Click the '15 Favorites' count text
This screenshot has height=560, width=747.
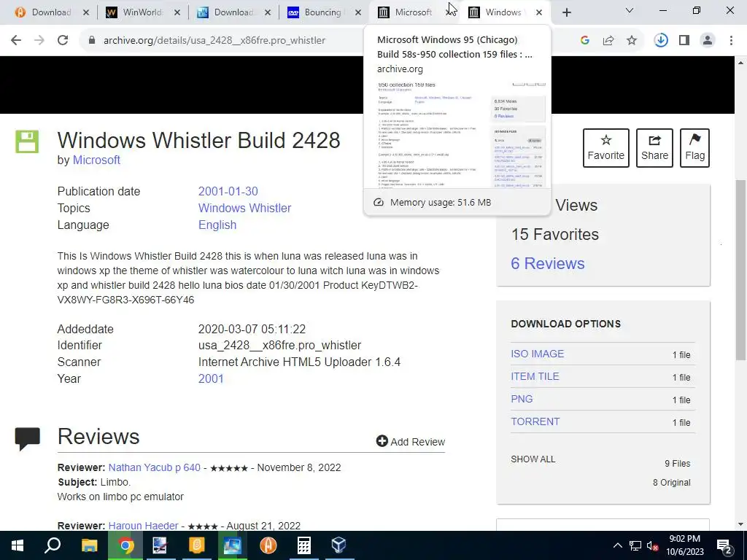[555, 234]
